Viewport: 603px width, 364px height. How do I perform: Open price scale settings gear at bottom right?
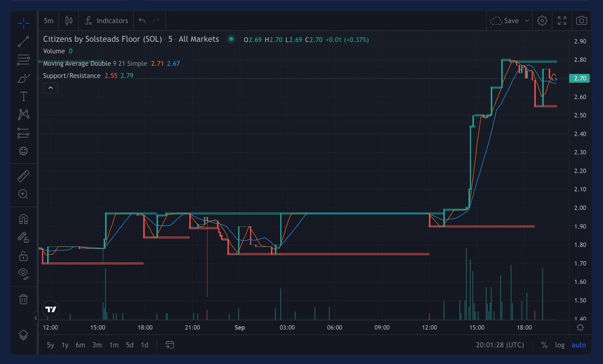(580, 327)
